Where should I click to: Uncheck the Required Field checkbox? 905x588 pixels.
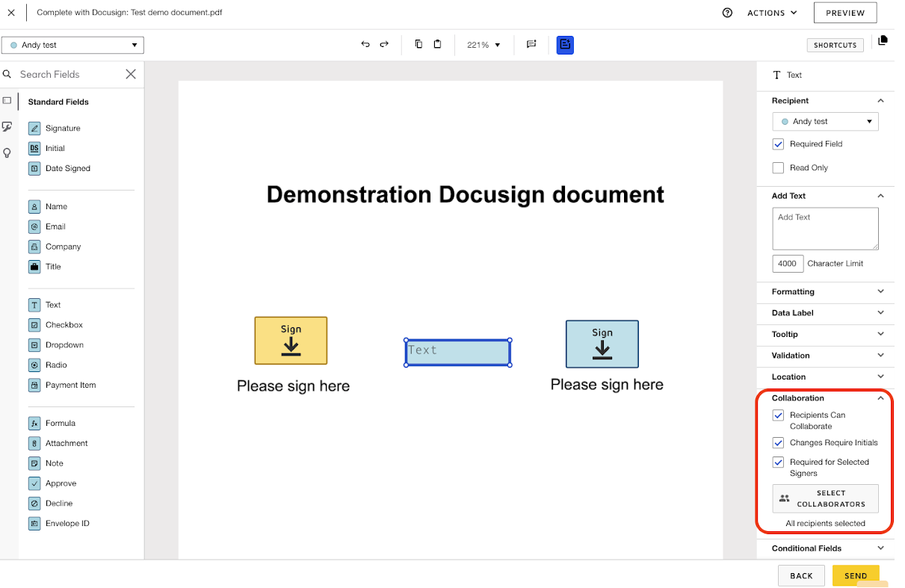778,144
